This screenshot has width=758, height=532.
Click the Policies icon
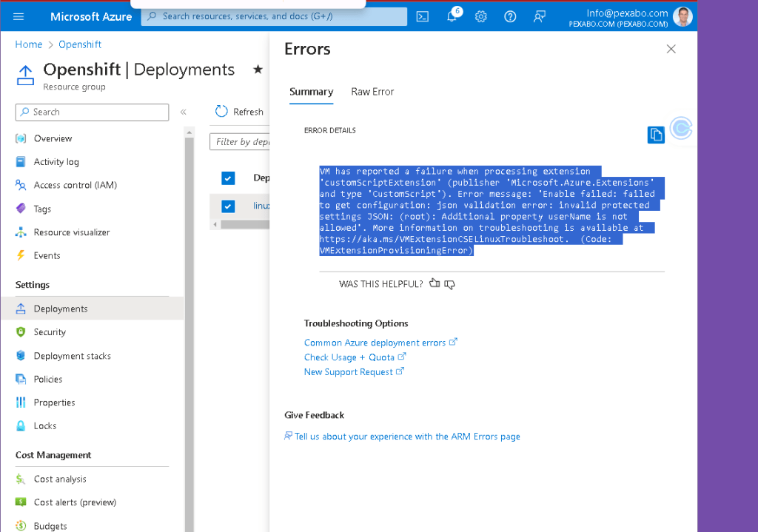pos(21,380)
